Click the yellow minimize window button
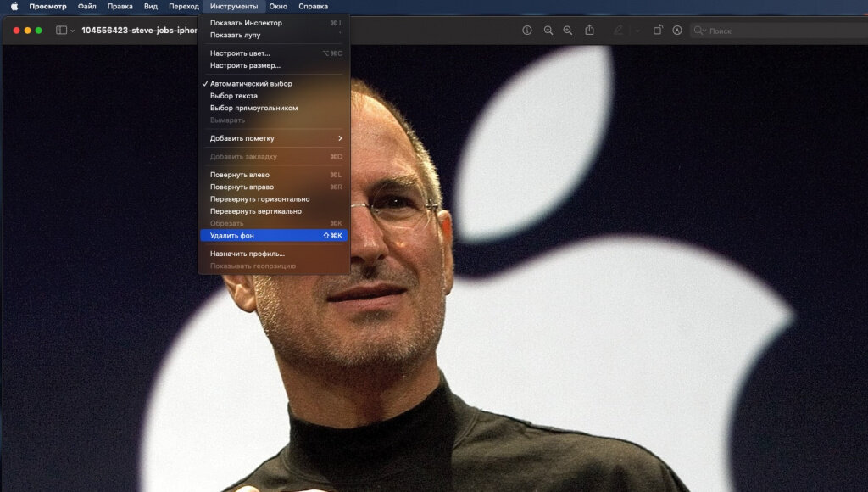 pyautogui.click(x=28, y=31)
